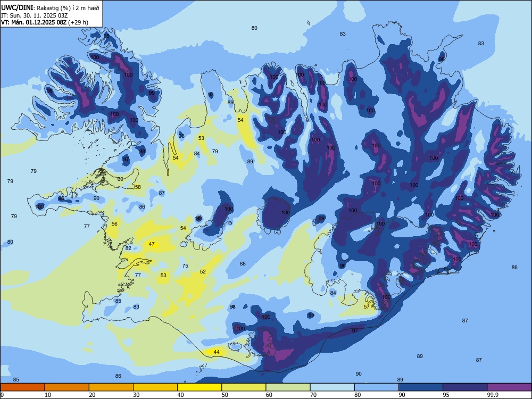Click the map value 82

[128, 248]
